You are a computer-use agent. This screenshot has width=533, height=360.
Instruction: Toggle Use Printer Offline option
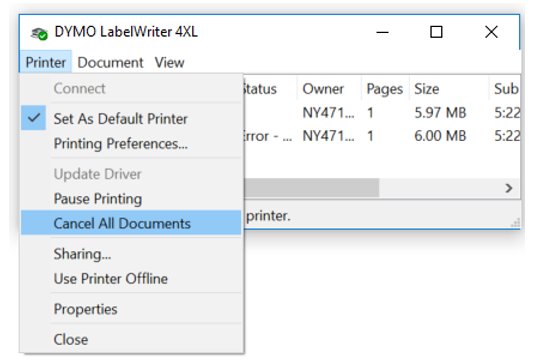click(131, 278)
